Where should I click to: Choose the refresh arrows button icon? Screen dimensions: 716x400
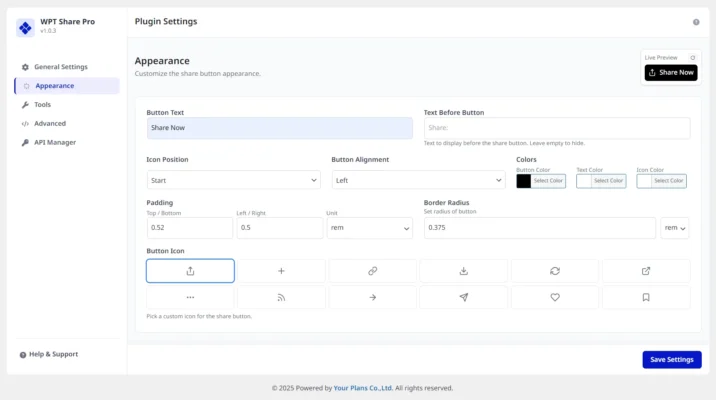tap(555, 271)
